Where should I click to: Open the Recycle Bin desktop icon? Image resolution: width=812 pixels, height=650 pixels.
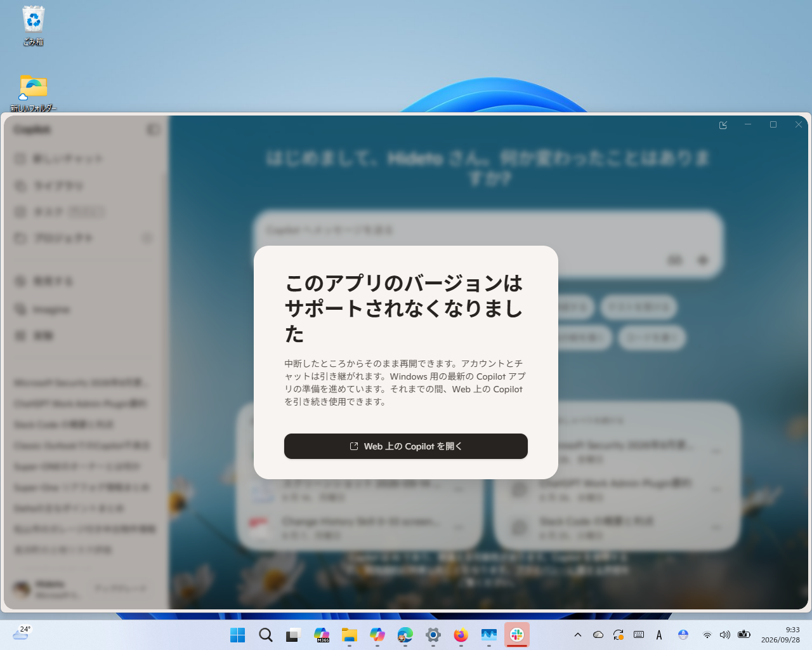34,26
